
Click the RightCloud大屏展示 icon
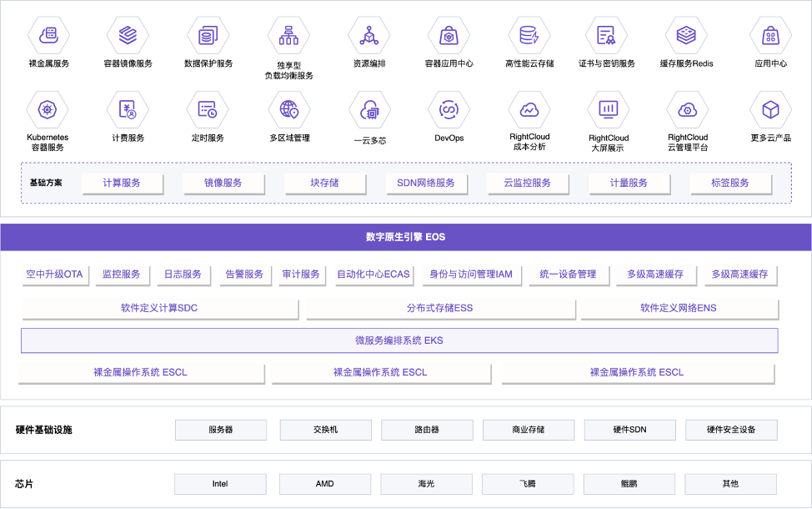click(x=608, y=109)
